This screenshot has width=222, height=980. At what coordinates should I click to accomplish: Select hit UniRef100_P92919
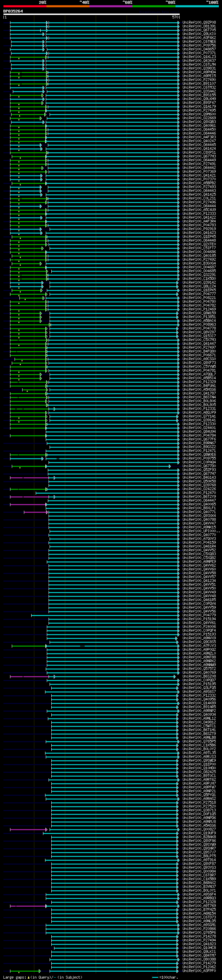(199, 229)
